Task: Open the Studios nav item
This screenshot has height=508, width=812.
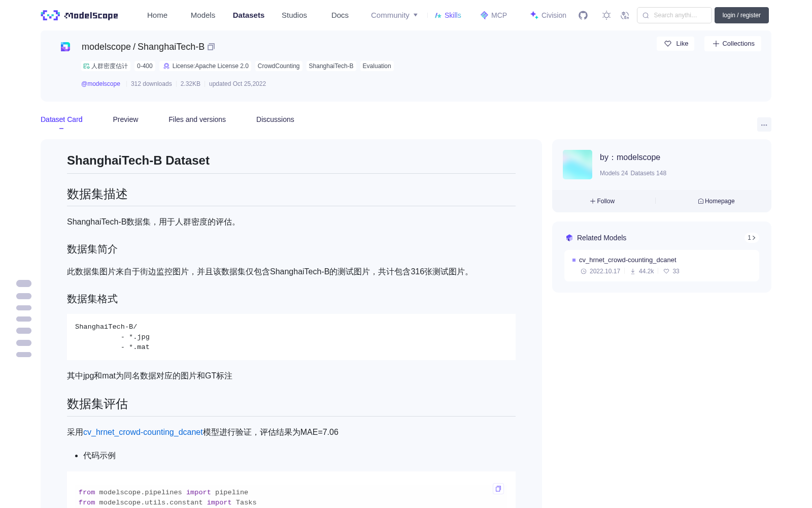Action: 294,15
